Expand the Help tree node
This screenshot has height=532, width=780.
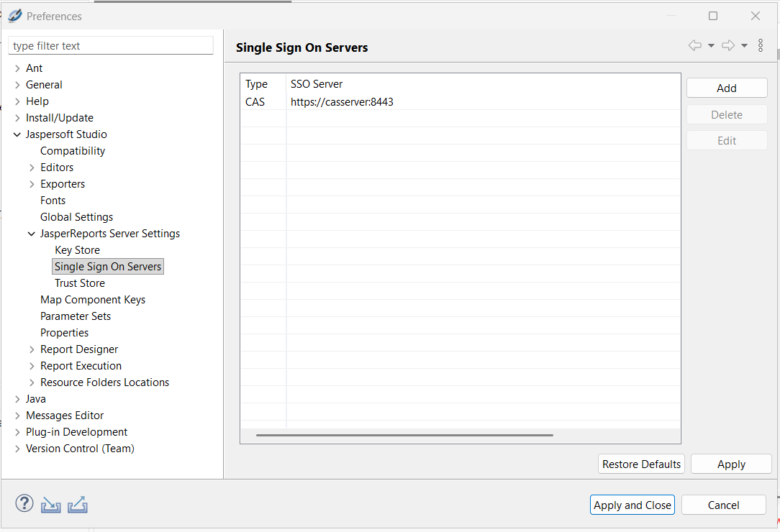(17, 101)
